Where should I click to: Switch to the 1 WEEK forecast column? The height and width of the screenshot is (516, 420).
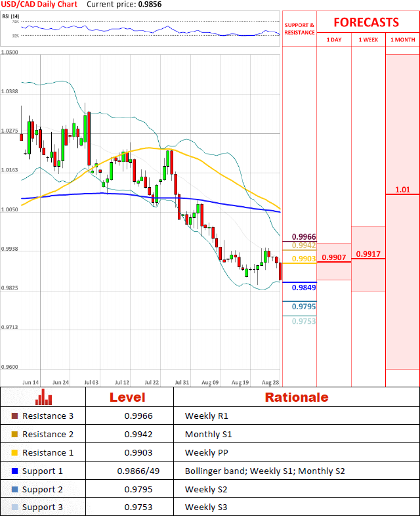(x=368, y=40)
